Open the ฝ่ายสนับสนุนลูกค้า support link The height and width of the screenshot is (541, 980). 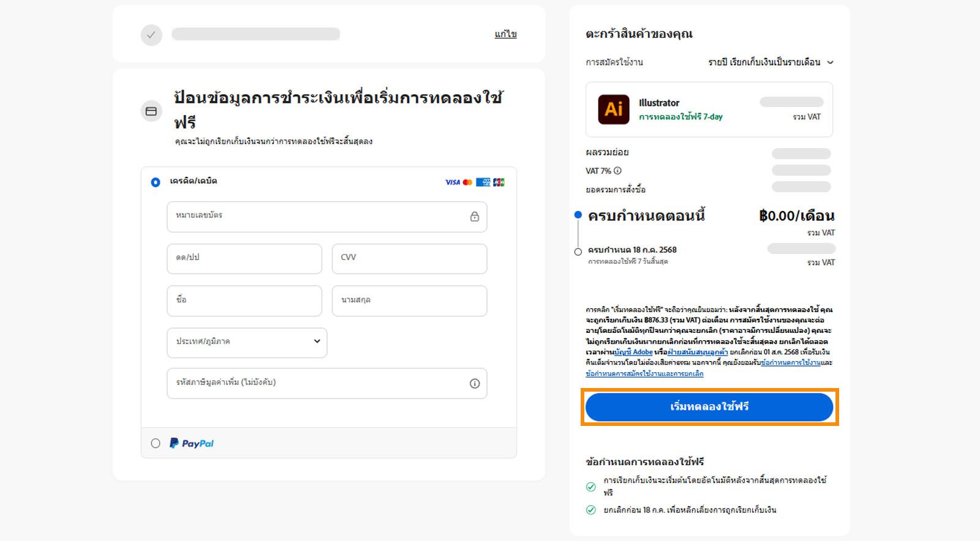click(698, 353)
